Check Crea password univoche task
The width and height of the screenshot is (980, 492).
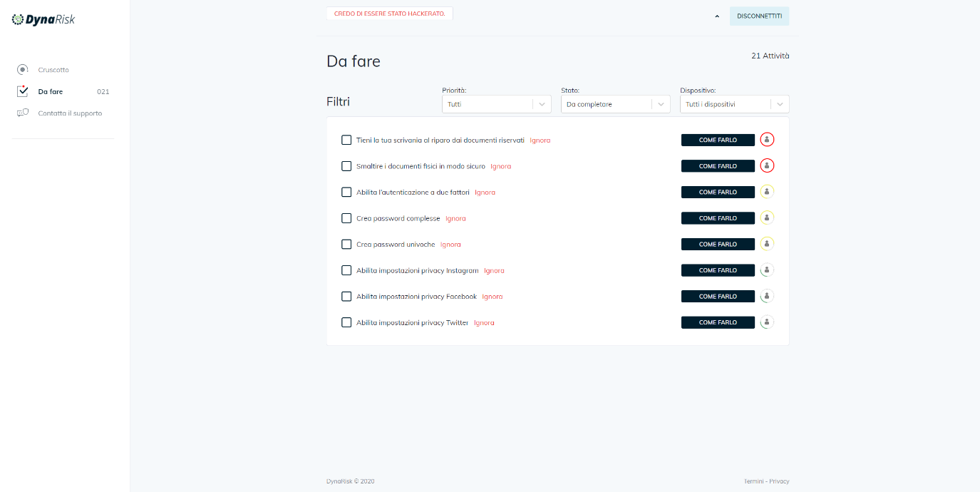pyautogui.click(x=346, y=244)
